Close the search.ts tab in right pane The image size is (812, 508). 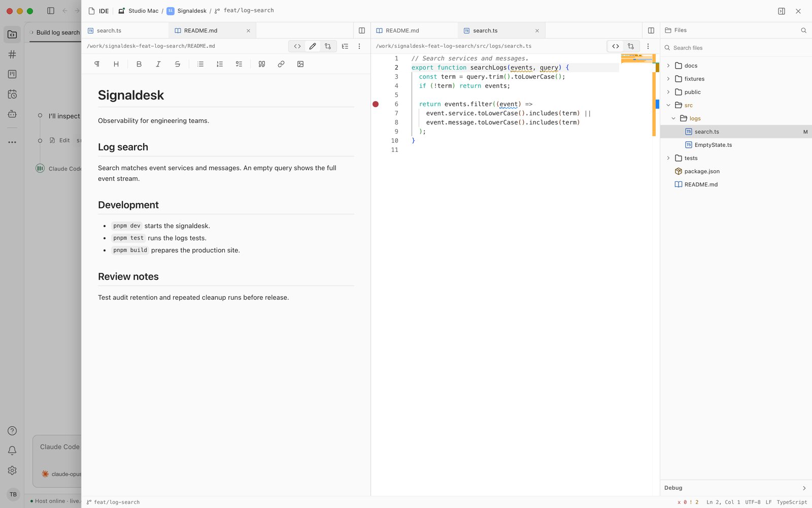coord(537,31)
